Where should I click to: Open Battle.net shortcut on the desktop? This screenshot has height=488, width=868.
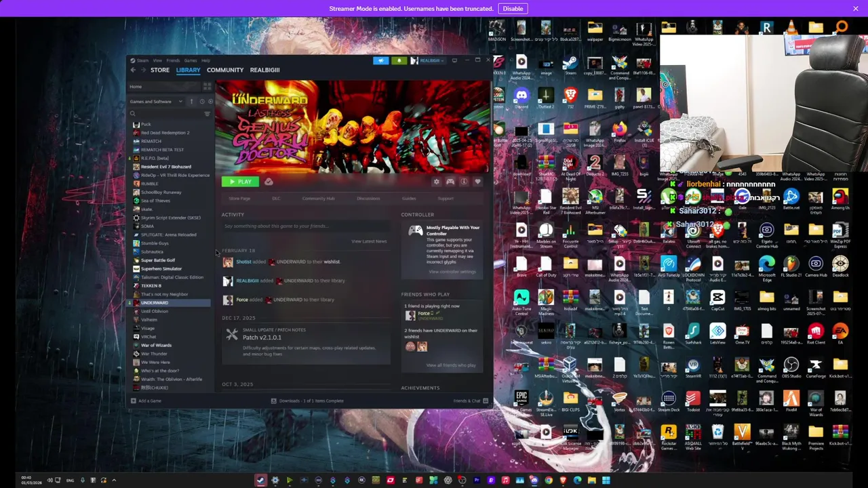coord(791,199)
